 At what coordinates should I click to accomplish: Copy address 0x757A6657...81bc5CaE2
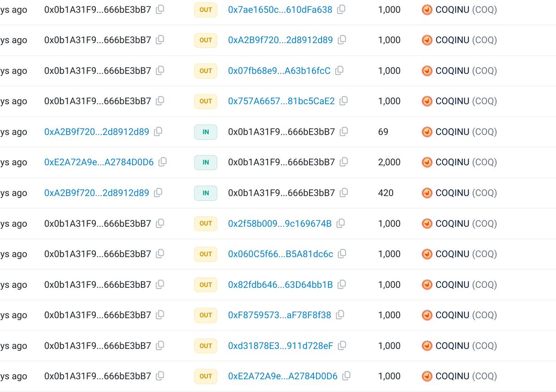point(343,101)
